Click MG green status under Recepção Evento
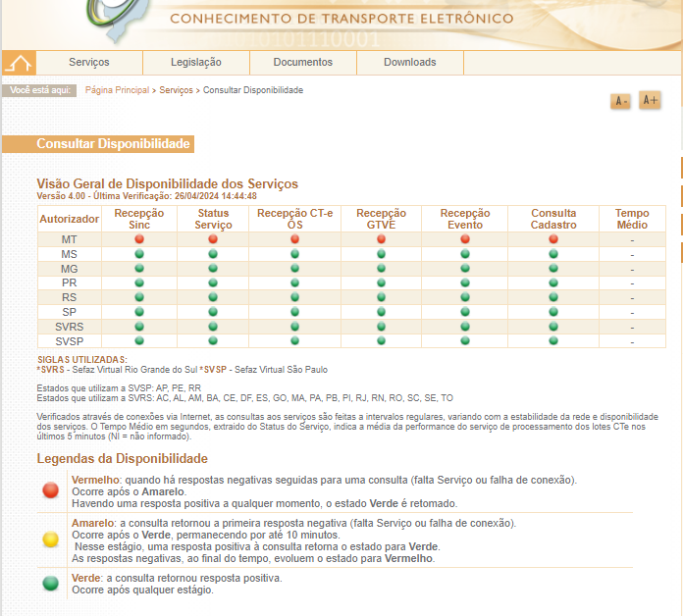 point(465,268)
